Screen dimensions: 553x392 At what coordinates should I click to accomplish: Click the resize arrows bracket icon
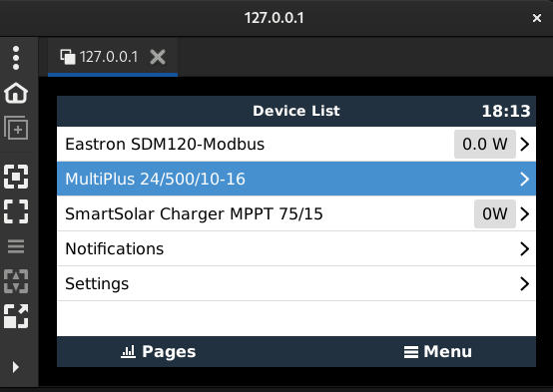[x=16, y=281]
